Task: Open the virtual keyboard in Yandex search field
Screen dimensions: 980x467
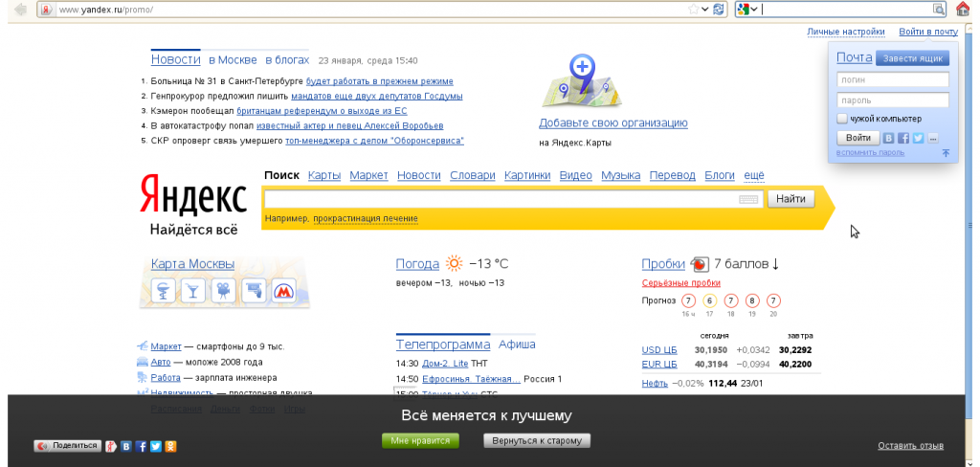Action: [748, 199]
